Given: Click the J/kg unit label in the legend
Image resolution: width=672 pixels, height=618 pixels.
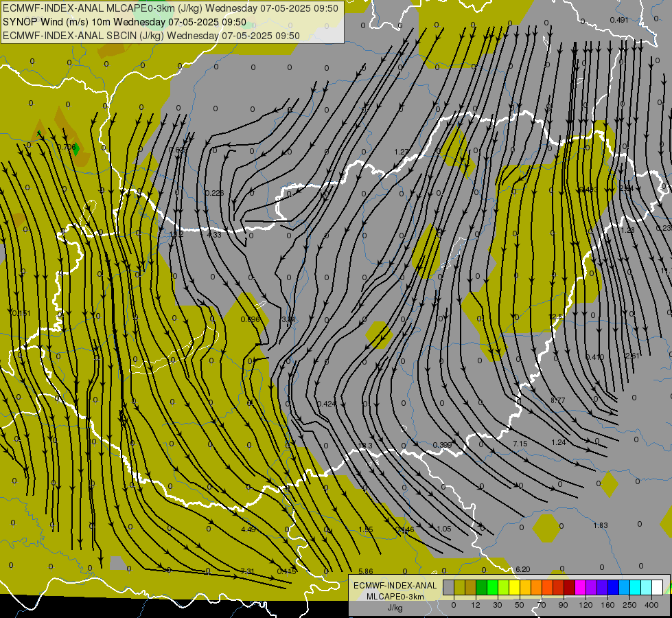Looking at the screenshot, I should click(x=395, y=608).
